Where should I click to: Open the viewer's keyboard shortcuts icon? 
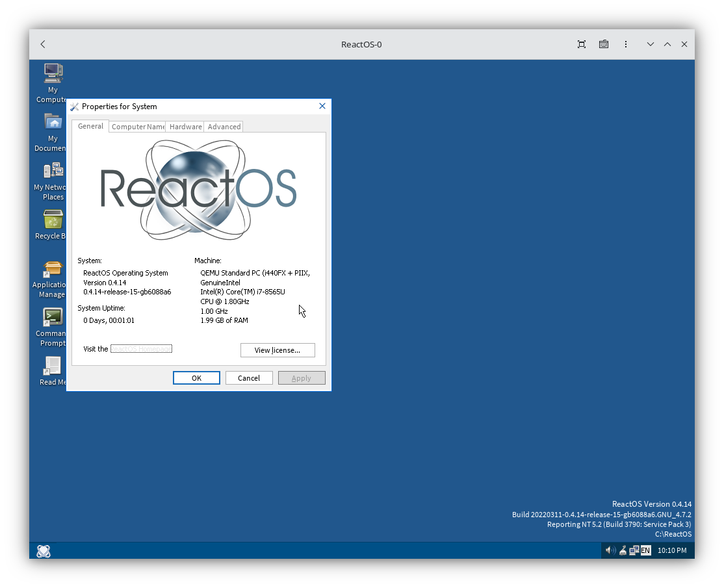[604, 44]
